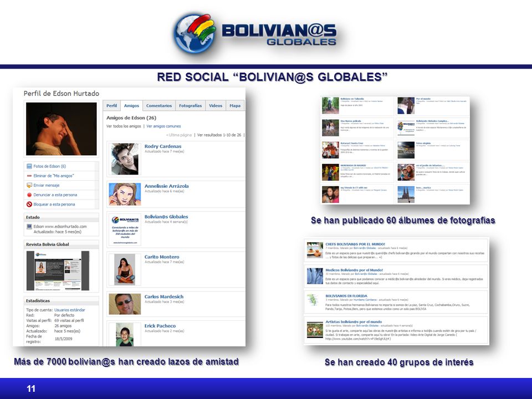Click Ver todos los amigos link
532x399 pixels.
click(124, 126)
